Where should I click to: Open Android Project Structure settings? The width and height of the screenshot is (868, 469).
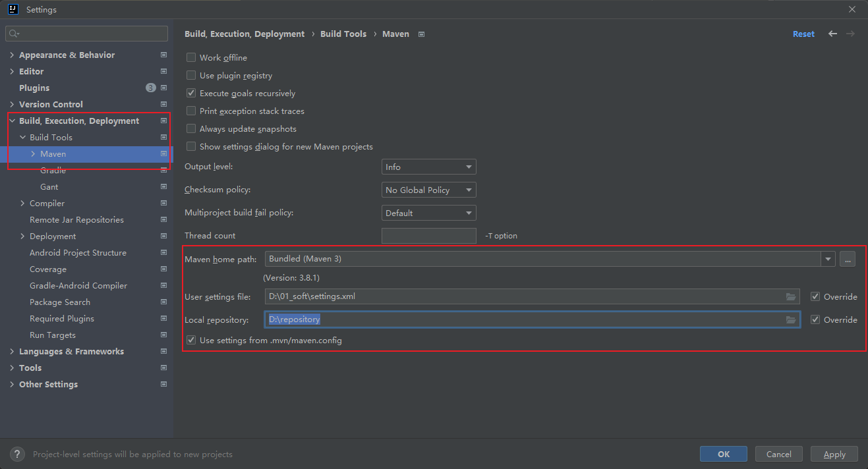pos(78,253)
